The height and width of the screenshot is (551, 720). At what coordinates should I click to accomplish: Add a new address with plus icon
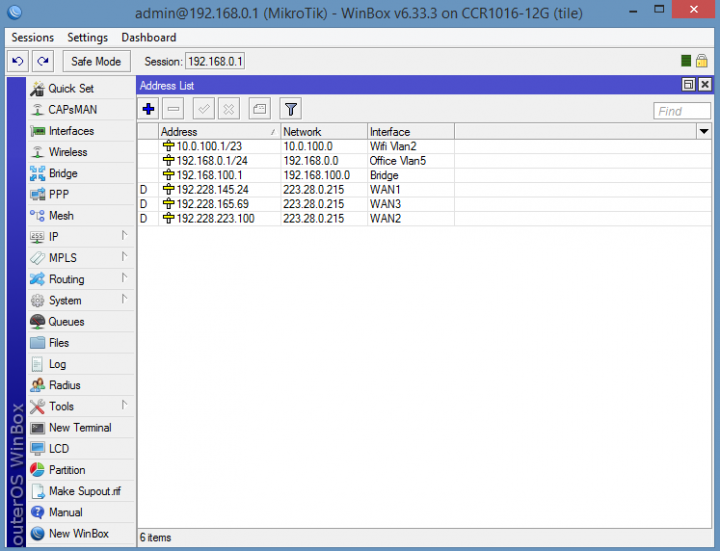pyautogui.click(x=148, y=109)
